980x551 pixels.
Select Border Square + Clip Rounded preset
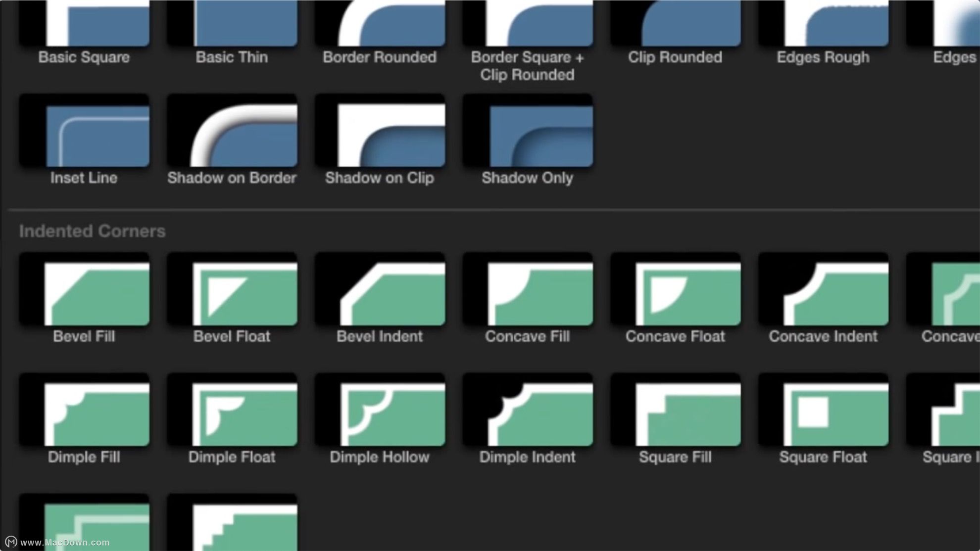(x=528, y=25)
